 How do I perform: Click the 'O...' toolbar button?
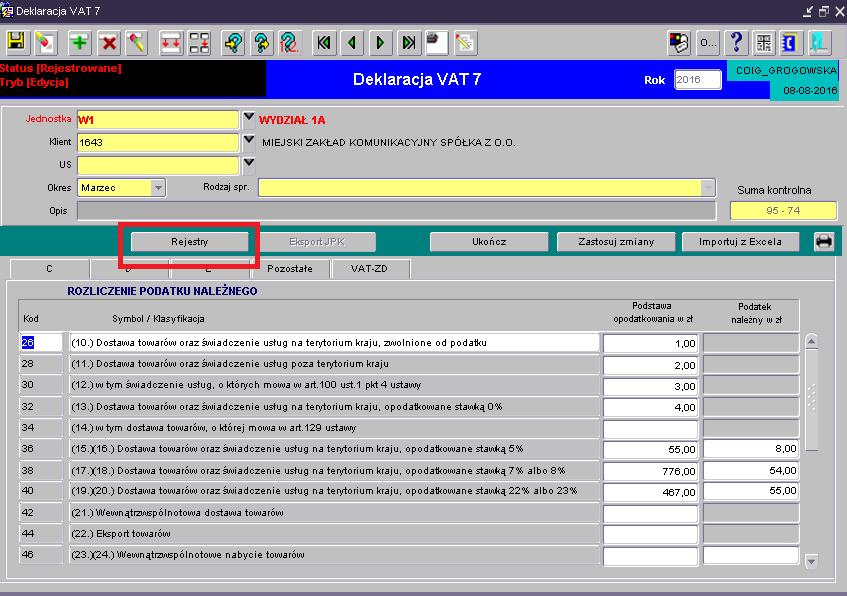708,42
